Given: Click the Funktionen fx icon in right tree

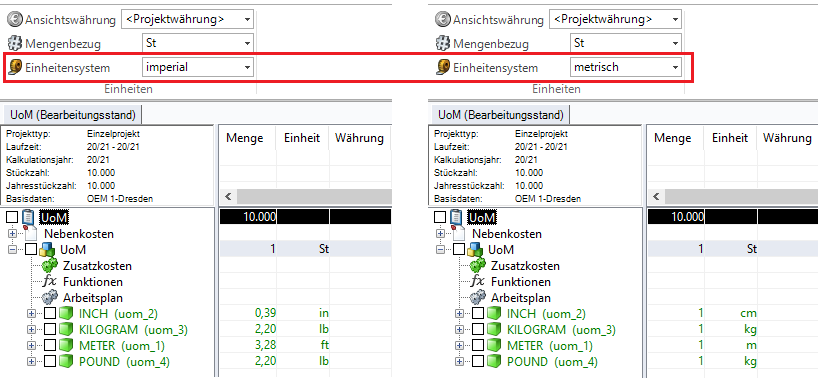Looking at the screenshot, I should [477, 282].
